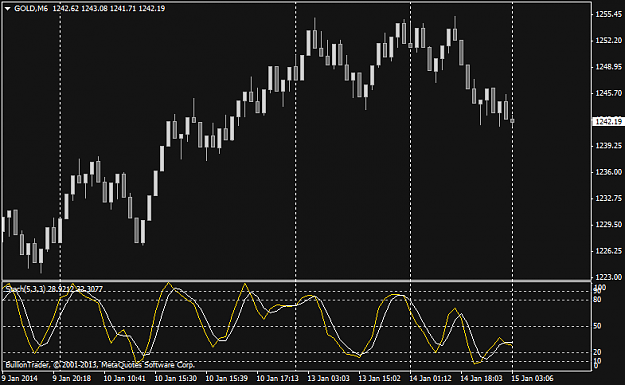625x385 pixels.
Task: Click the OHLC values 1242.62 1243.08 1241.71 1242.19
Action: (x=108, y=8)
